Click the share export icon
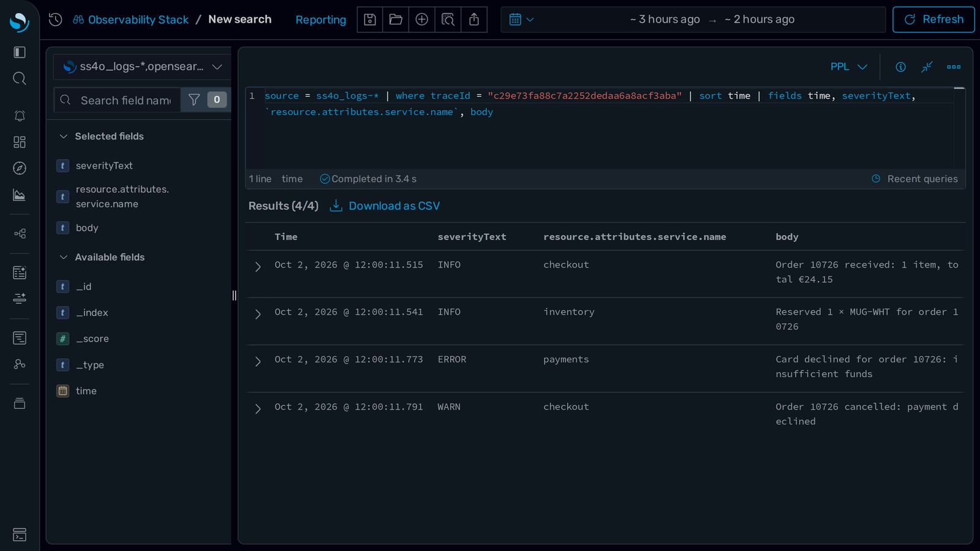Image resolution: width=980 pixels, height=551 pixels. click(x=474, y=20)
